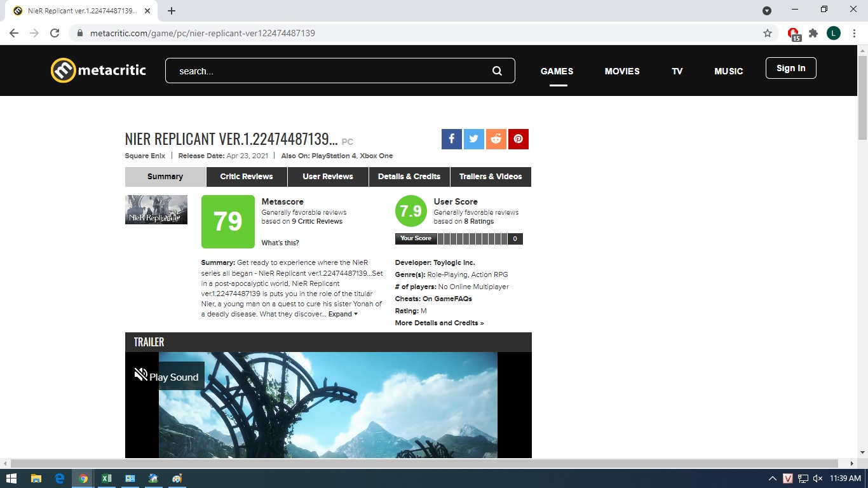The height and width of the screenshot is (488, 868).
Task: Click the address bar URL
Action: pyautogui.click(x=203, y=33)
